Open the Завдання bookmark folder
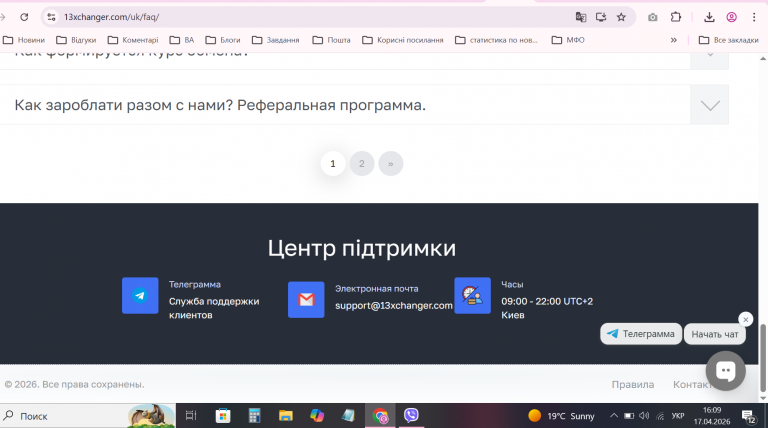 tap(275, 40)
